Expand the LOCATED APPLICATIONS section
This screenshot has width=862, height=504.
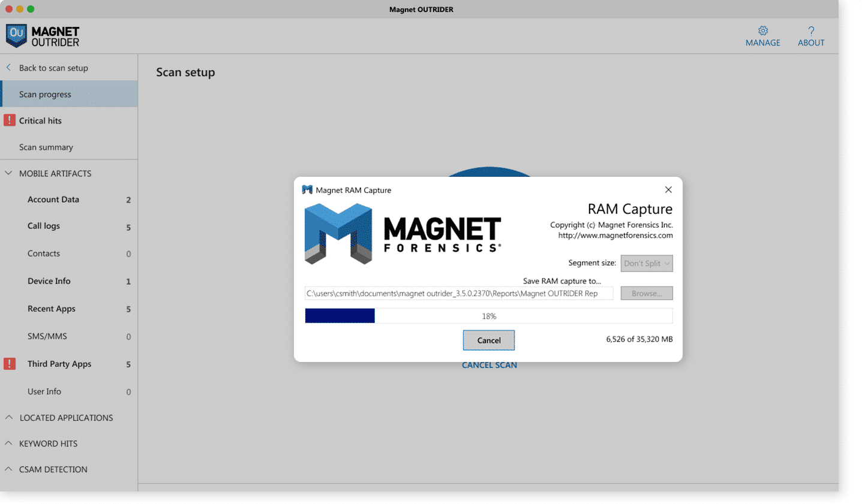[8, 418]
